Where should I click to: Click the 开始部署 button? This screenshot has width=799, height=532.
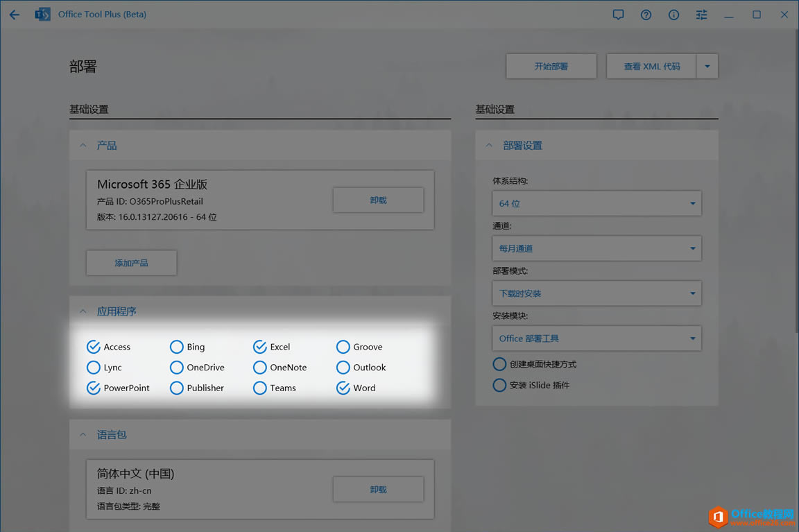(551, 65)
